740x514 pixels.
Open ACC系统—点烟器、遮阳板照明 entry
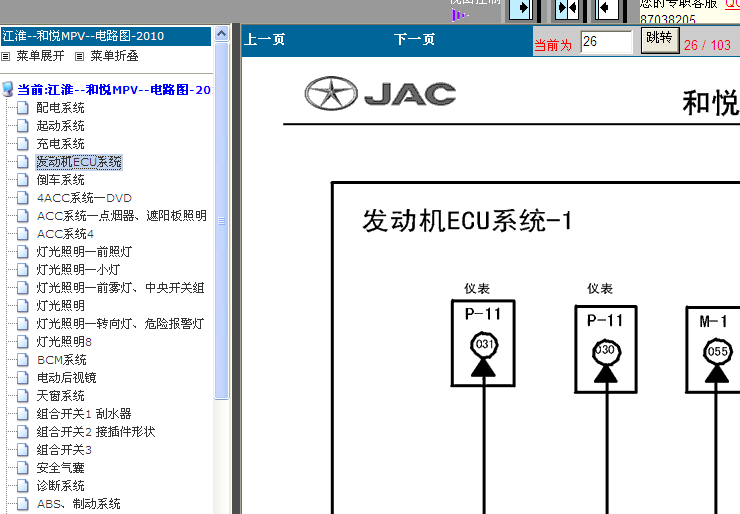pos(122,216)
